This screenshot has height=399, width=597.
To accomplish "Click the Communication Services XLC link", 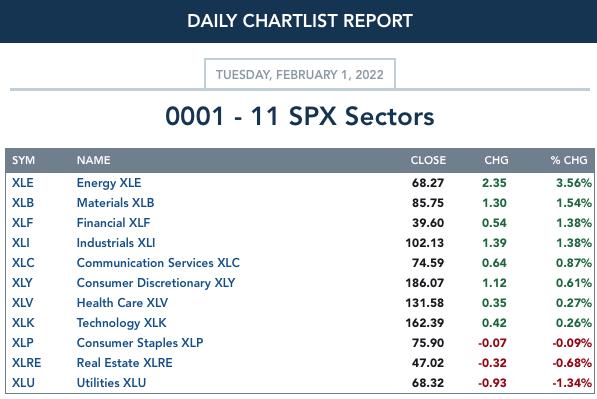I will pyautogui.click(x=158, y=263).
